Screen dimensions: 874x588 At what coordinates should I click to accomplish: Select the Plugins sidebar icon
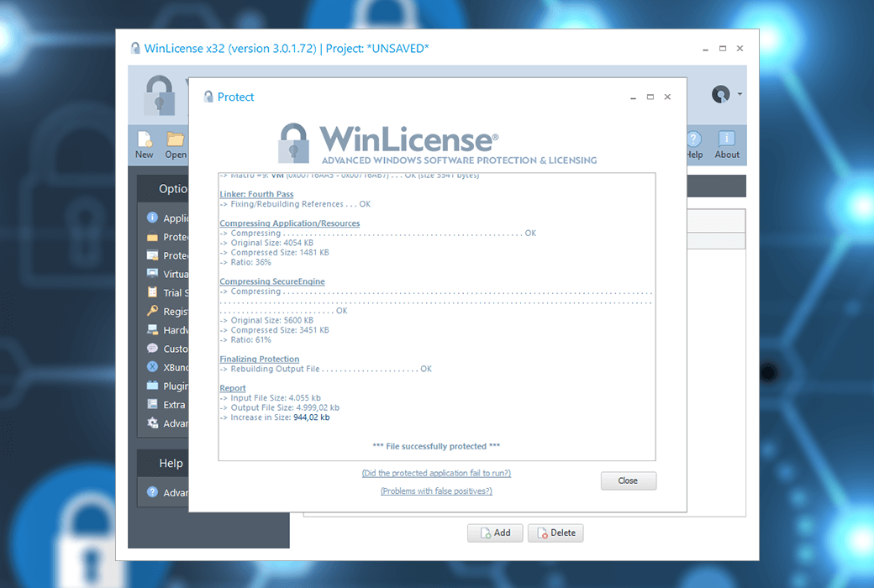(x=152, y=386)
